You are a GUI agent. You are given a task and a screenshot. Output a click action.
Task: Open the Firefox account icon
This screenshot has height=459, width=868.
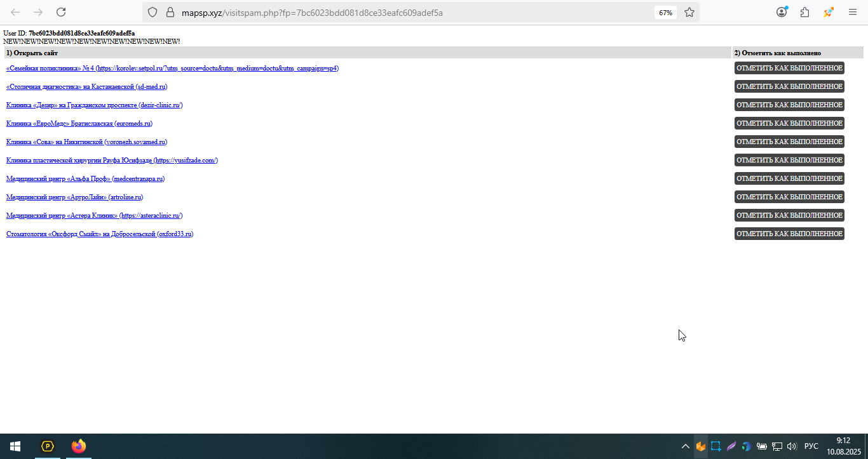coord(782,12)
